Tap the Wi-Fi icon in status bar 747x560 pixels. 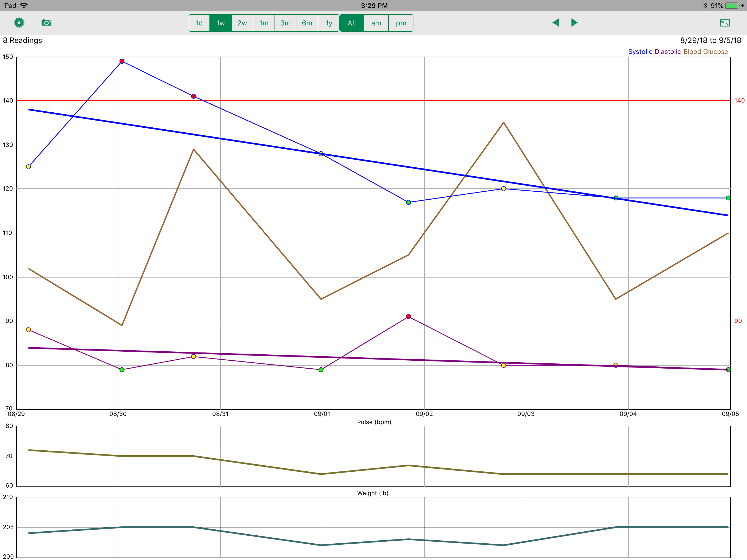point(24,5)
